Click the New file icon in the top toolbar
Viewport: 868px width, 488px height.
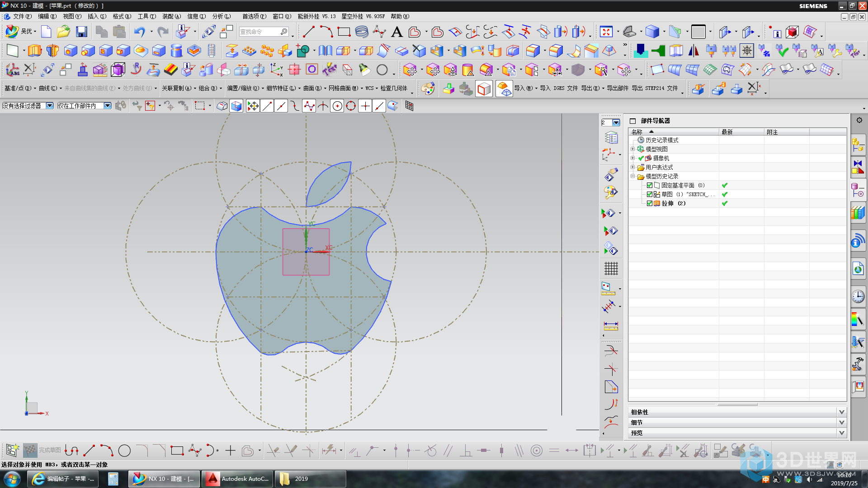pyautogui.click(x=46, y=32)
